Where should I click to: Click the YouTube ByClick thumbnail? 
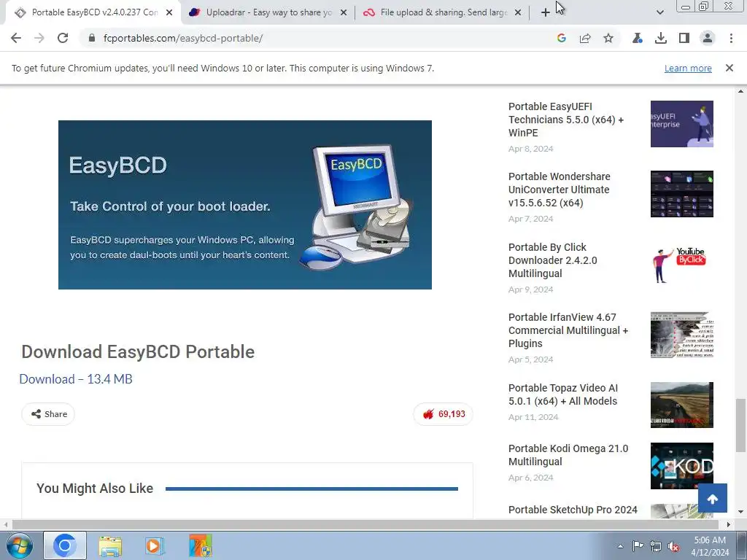click(x=682, y=264)
